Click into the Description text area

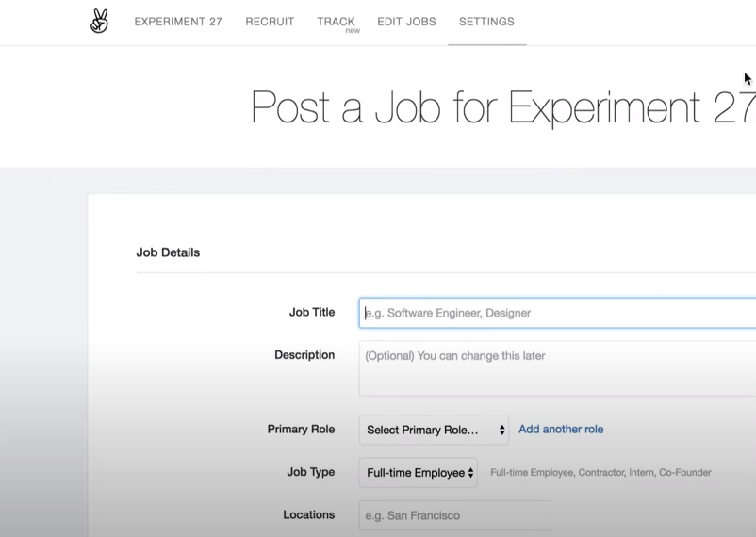(556, 368)
